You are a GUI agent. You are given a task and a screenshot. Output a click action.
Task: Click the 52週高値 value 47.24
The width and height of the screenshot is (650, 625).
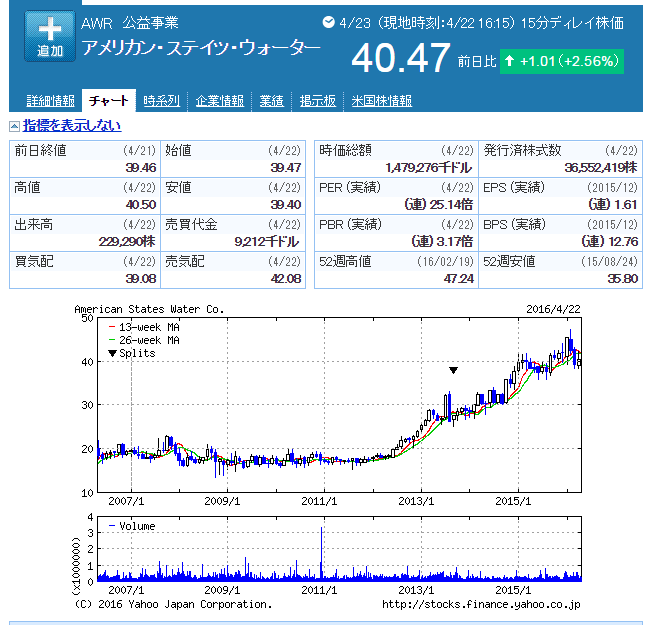pyautogui.click(x=458, y=279)
